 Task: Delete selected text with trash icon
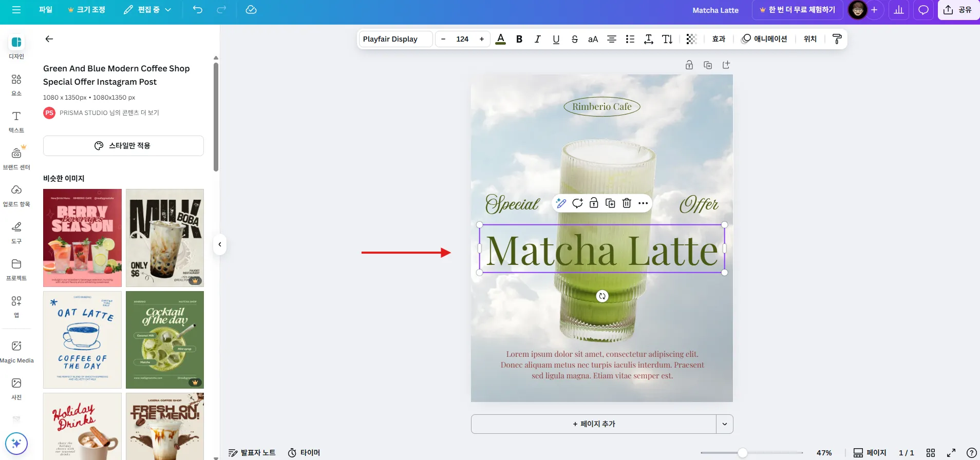(x=627, y=203)
